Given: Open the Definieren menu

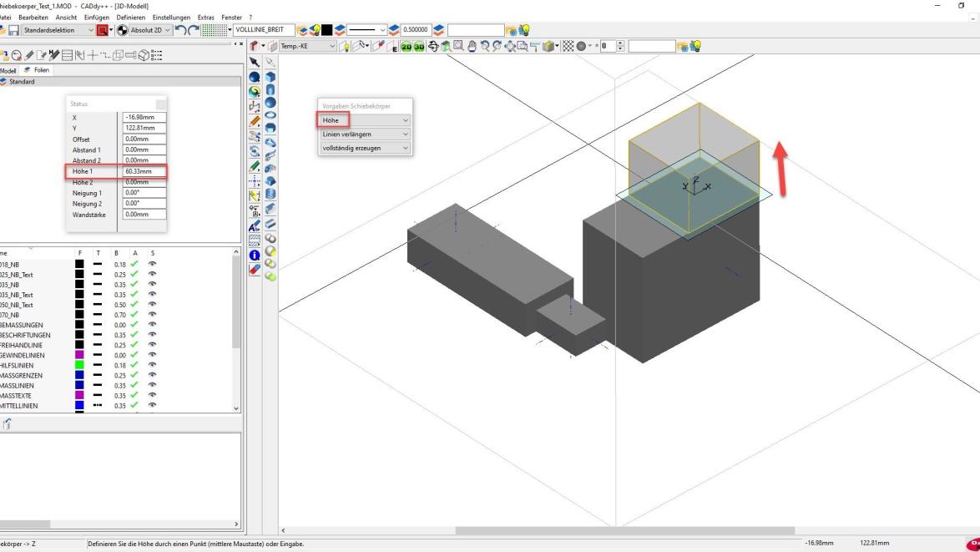Looking at the screenshot, I should (x=131, y=18).
